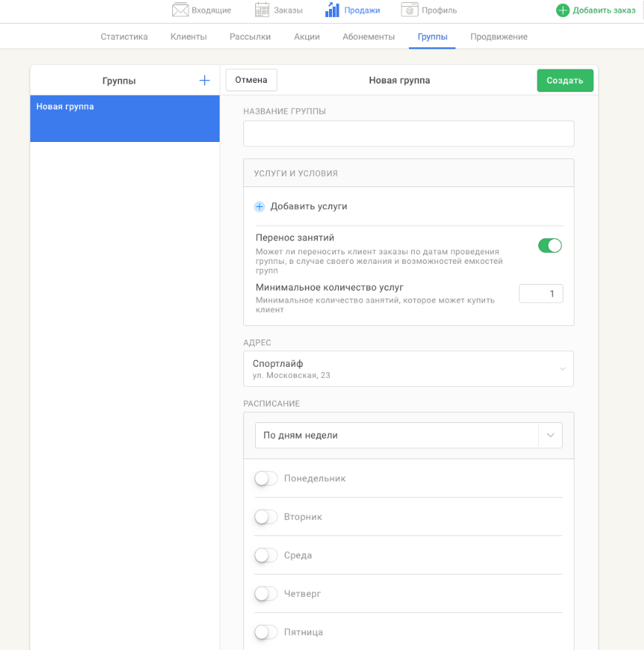The width and height of the screenshot is (644, 650).
Task: Open the Абонементы tab
Action: tap(368, 37)
